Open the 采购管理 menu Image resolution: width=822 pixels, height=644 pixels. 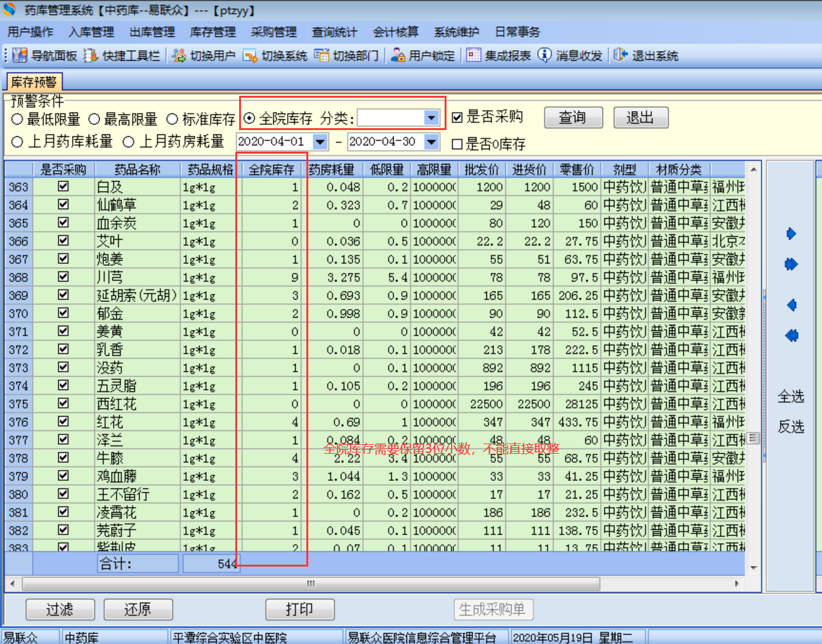[274, 32]
